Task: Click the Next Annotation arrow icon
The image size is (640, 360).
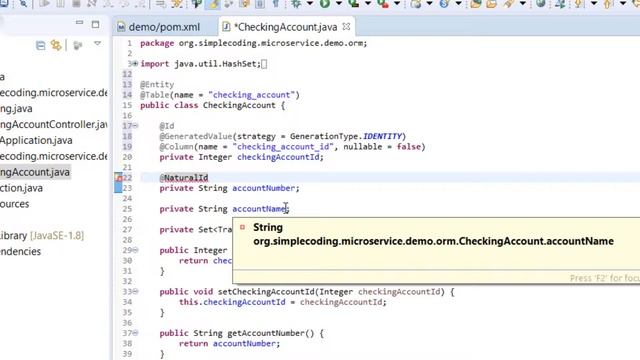Action: (x=579, y=4)
